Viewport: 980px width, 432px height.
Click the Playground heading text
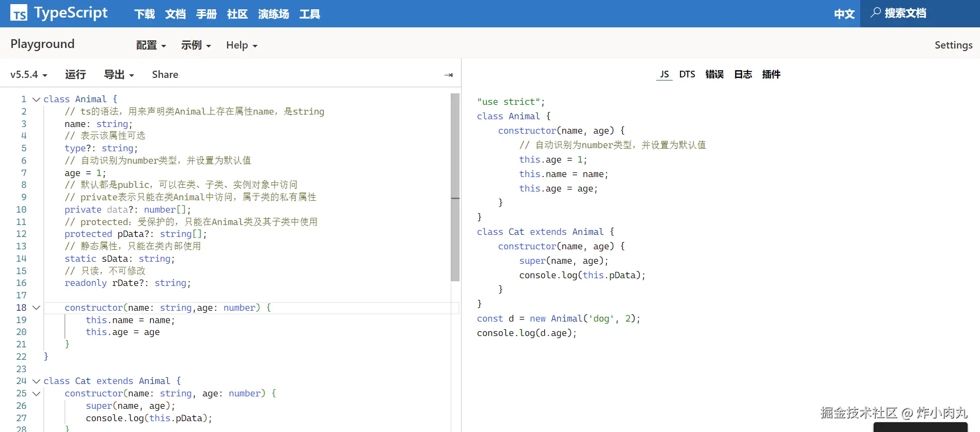point(42,44)
